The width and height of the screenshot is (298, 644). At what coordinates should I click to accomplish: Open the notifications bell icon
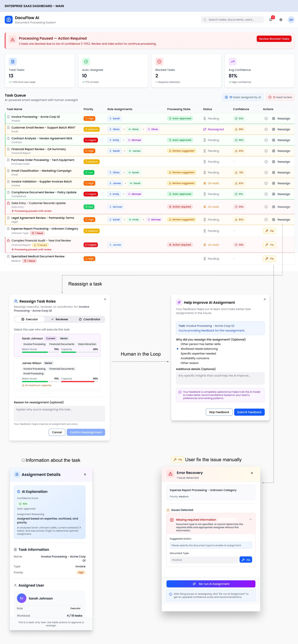270,20
